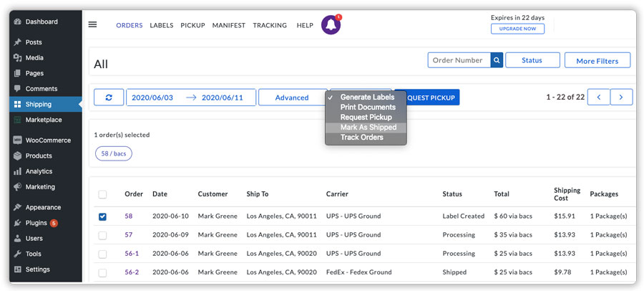Click the Appearance brush icon

click(x=17, y=207)
